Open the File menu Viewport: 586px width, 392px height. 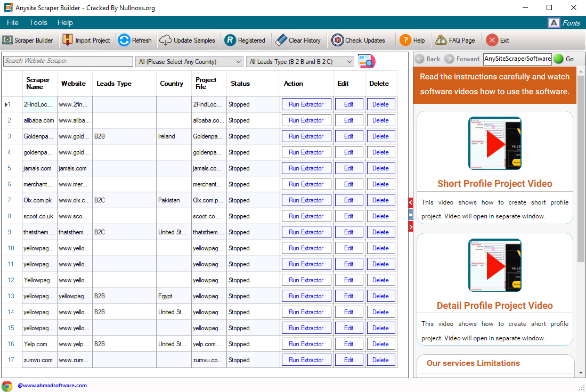[x=12, y=22]
